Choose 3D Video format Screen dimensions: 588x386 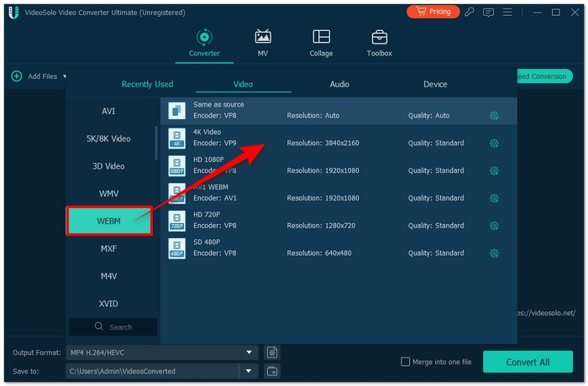108,166
